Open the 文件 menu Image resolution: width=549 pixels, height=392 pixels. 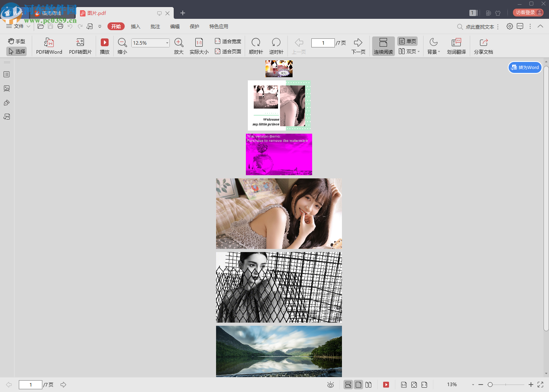pyautogui.click(x=18, y=26)
